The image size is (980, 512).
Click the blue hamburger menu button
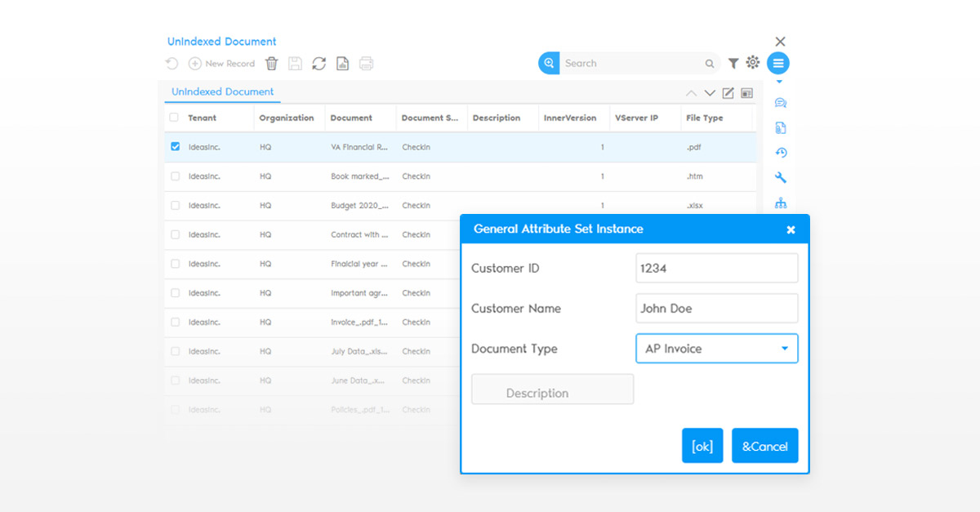pos(778,63)
